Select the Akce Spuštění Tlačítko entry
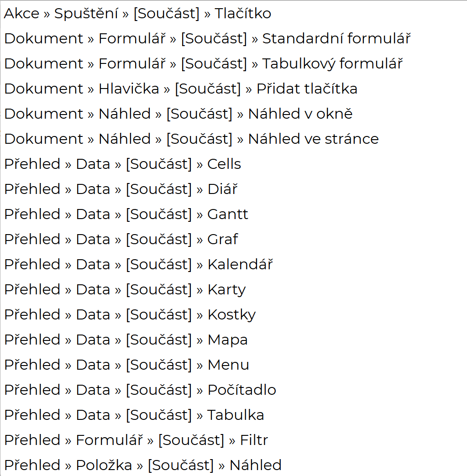 coord(137,14)
